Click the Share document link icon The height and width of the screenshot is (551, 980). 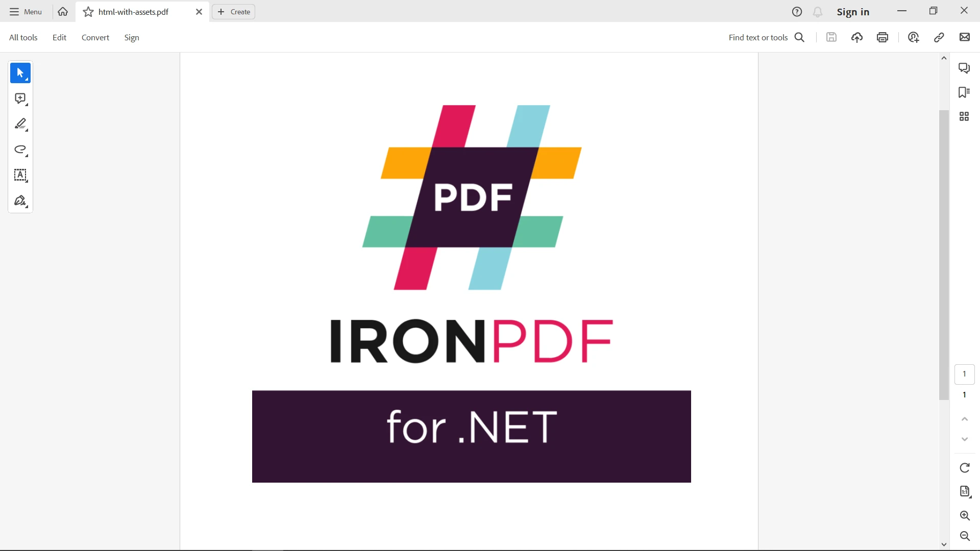(938, 37)
